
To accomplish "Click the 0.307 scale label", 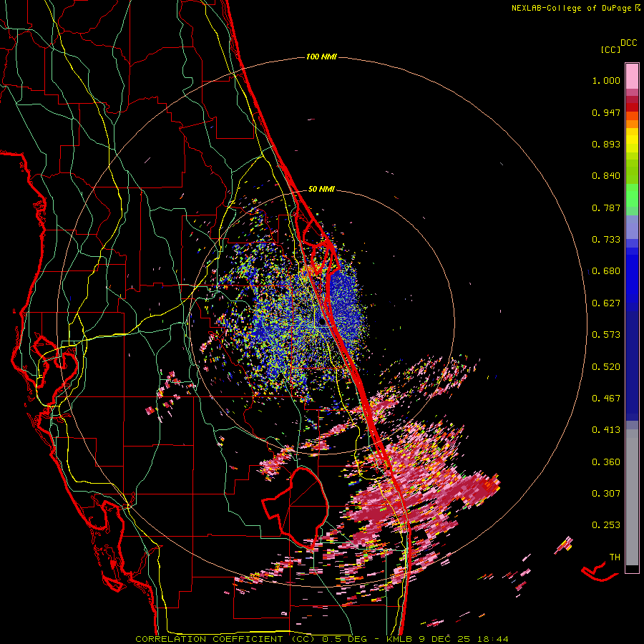I will point(606,494).
